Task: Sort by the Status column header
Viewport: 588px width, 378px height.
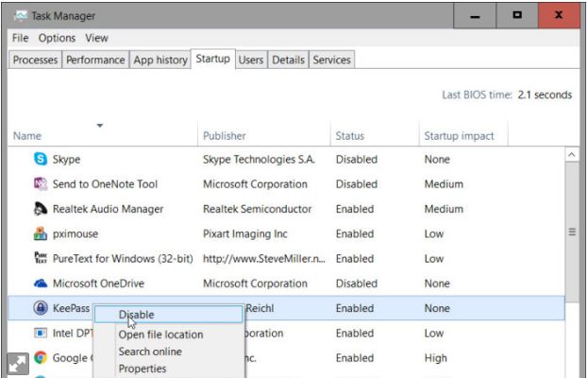Action: (349, 135)
